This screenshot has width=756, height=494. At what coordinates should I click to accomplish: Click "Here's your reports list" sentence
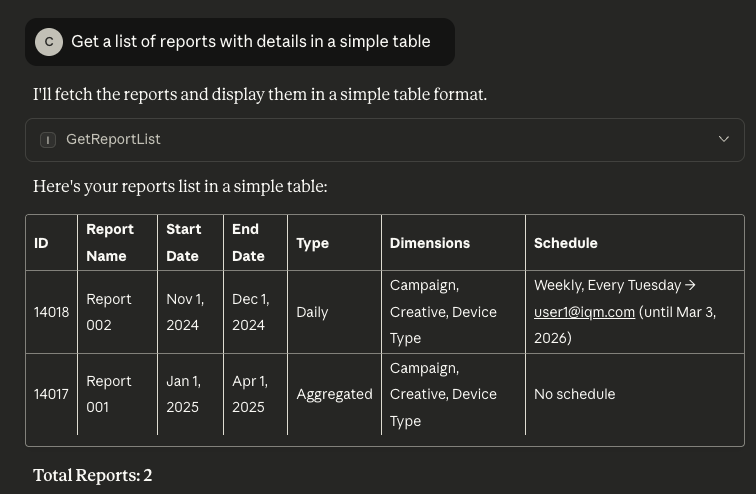pos(180,187)
